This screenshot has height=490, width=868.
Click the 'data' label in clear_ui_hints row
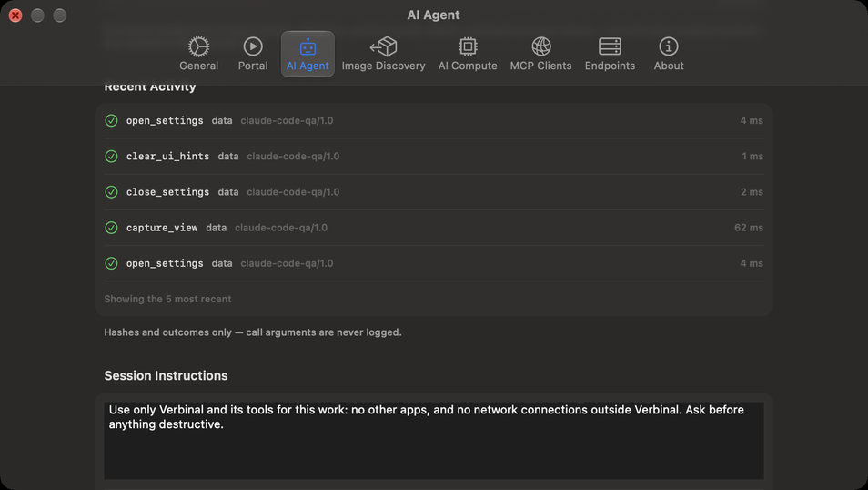tap(228, 157)
